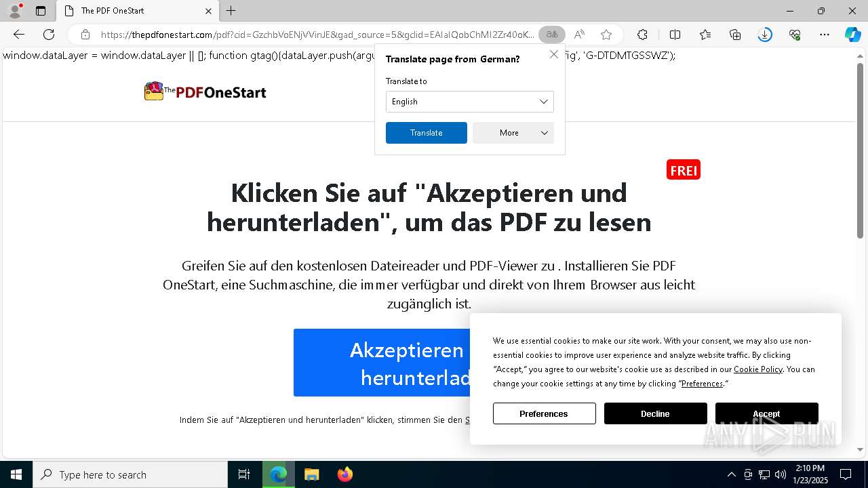Select The PDF OneStart browser tab
The height and width of the screenshot is (488, 868).
coord(137,11)
